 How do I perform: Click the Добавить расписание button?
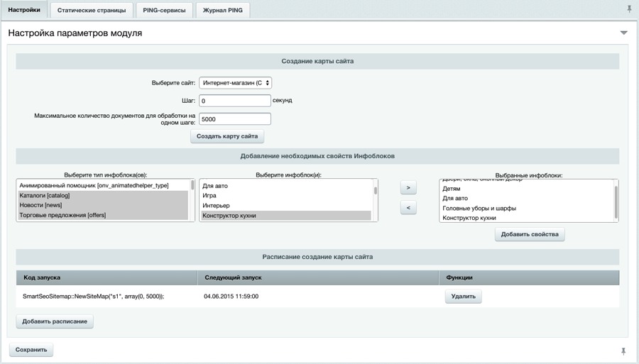point(55,321)
